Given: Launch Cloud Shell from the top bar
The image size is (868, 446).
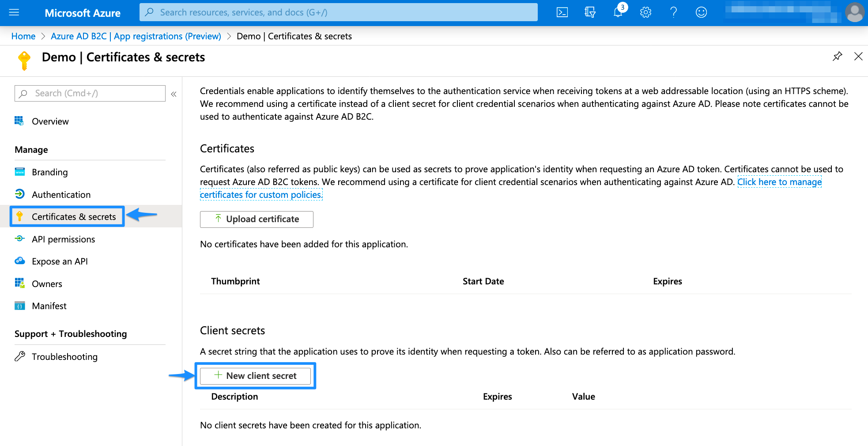Looking at the screenshot, I should coord(562,12).
